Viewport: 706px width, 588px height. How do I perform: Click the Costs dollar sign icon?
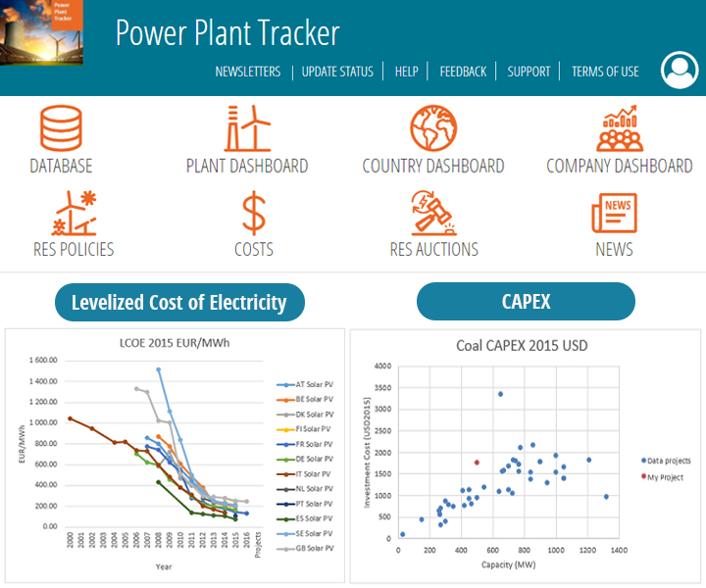pyautogui.click(x=254, y=212)
